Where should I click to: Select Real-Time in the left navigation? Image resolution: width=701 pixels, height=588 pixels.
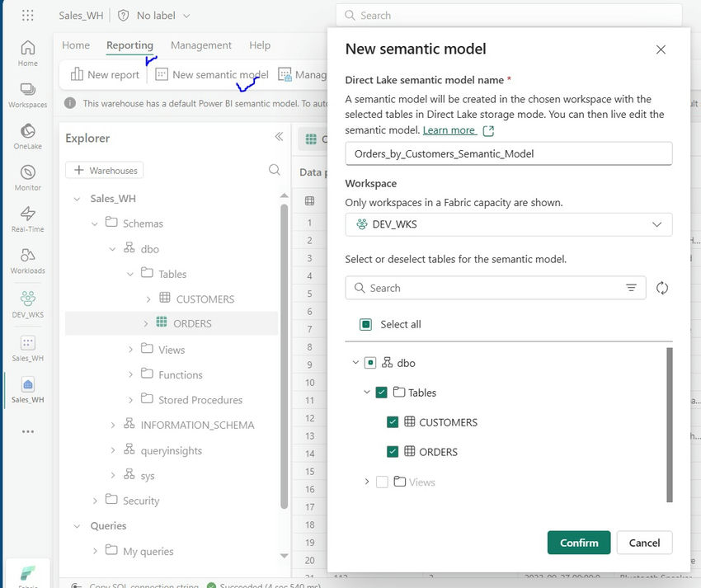[27, 216]
